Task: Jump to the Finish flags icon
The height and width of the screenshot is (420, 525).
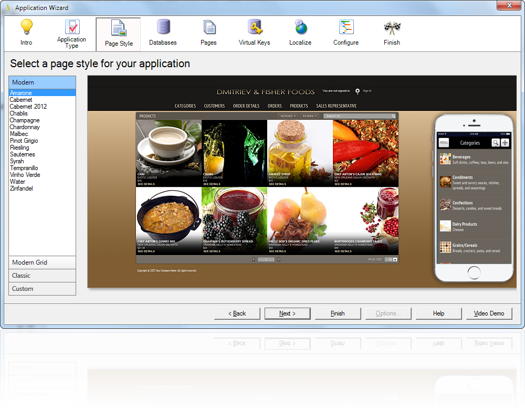Action: point(392,27)
